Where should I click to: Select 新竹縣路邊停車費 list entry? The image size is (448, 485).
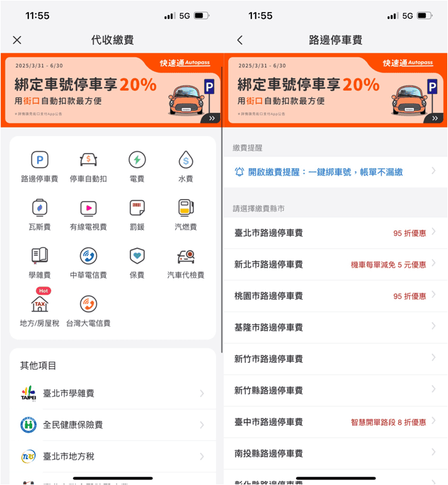(335, 391)
